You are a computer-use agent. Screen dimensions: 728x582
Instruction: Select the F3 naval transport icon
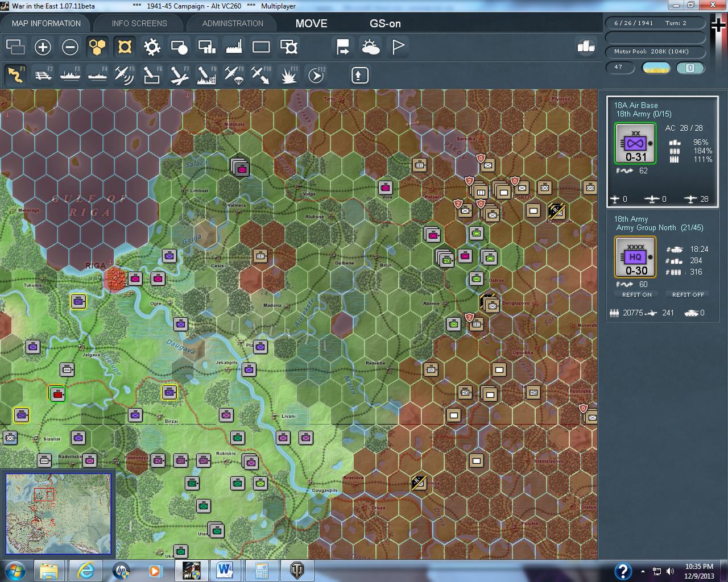point(70,75)
